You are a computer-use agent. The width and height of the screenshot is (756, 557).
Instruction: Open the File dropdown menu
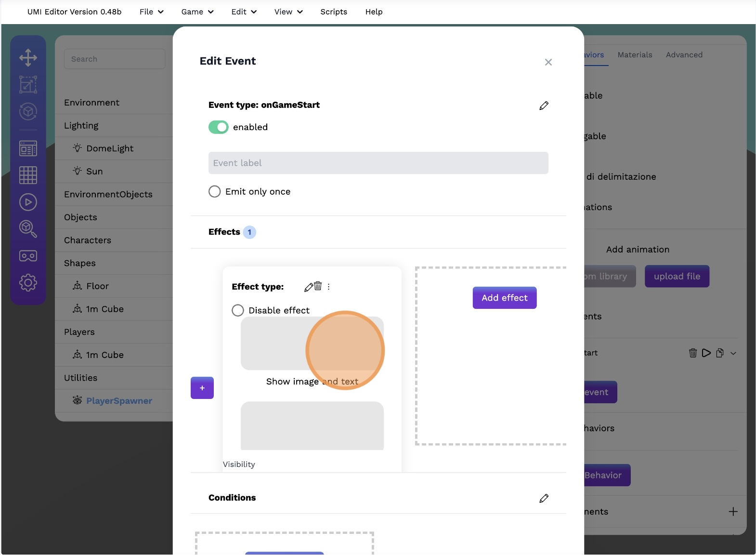click(151, 12)
